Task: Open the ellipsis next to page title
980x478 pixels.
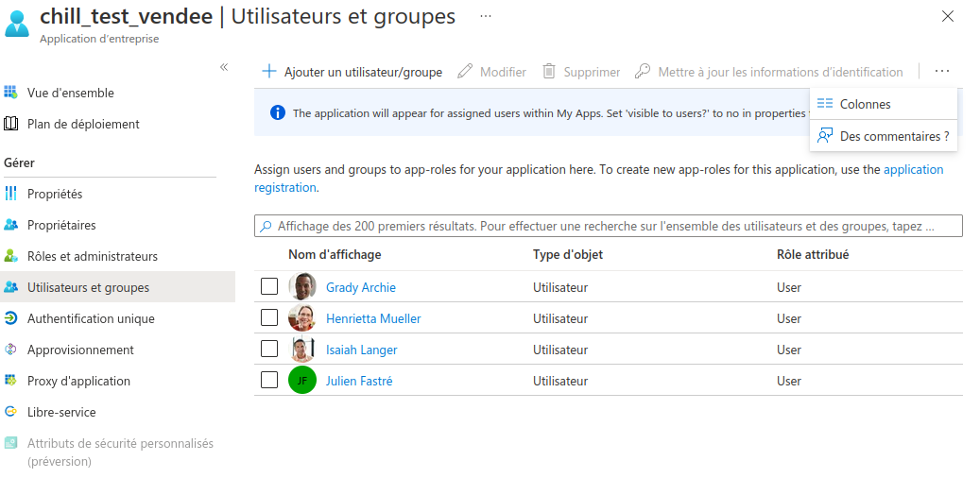Action: pos(486,17)
